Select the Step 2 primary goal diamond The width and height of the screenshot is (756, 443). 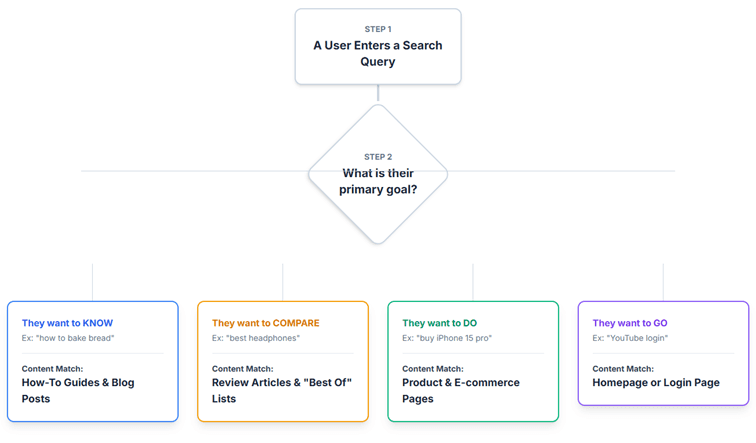pos(378,174)
